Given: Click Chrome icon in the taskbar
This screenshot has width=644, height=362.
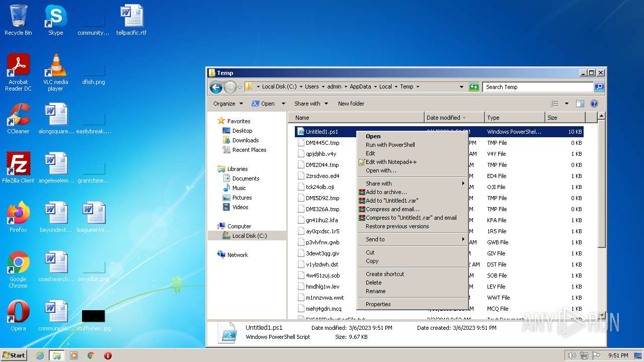Looking at the screenshot, I should tap(91, 355).
